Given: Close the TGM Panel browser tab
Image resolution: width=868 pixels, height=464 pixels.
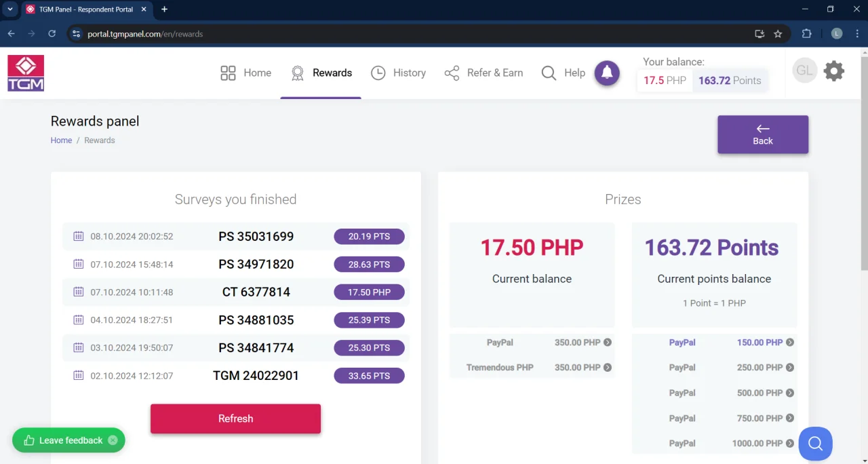Looking at the screenshot, I should [143, 9].
